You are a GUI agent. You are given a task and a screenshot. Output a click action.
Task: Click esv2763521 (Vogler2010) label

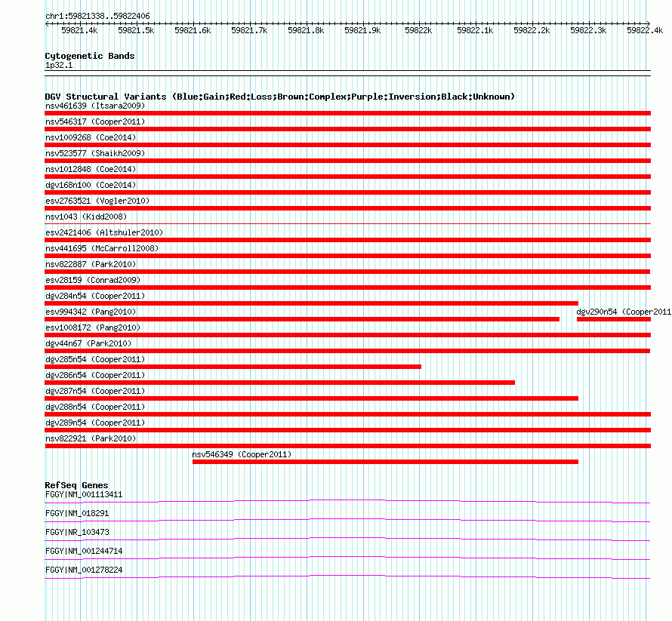coord(97,201)
